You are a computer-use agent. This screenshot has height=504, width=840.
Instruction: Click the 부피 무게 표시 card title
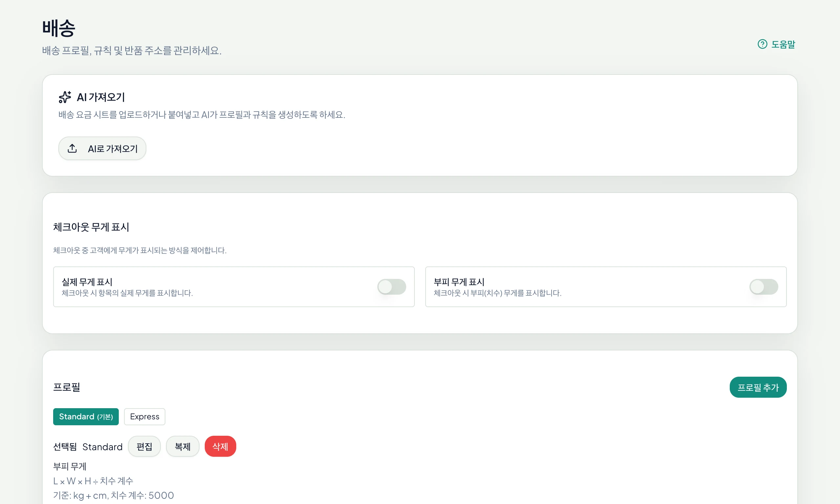coord(459,282)
